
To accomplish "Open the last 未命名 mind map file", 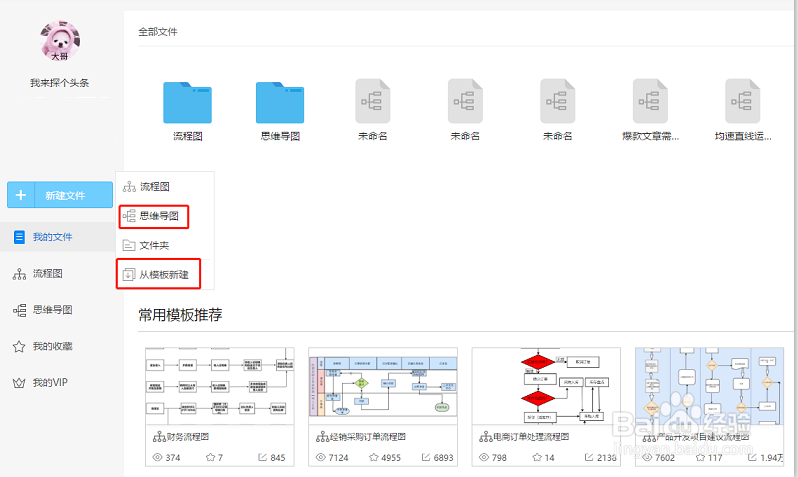I will pyautogui.click(x=558, y=101).
